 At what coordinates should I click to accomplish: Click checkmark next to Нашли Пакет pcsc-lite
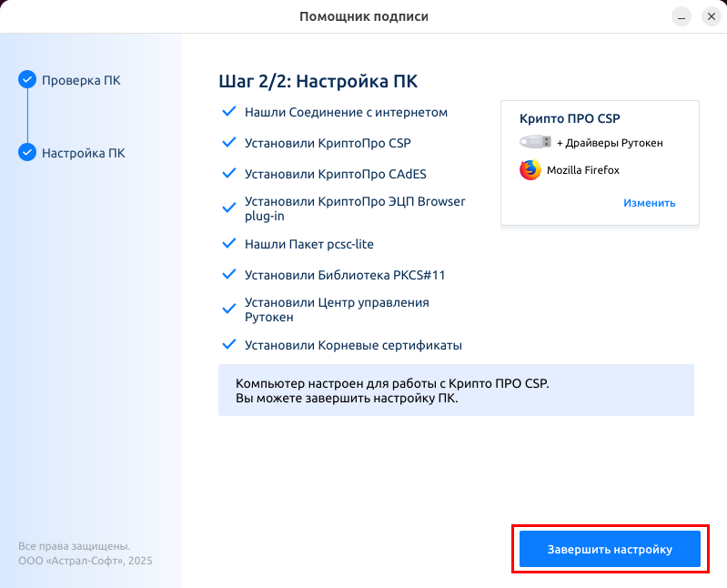(x=229, y=243)
